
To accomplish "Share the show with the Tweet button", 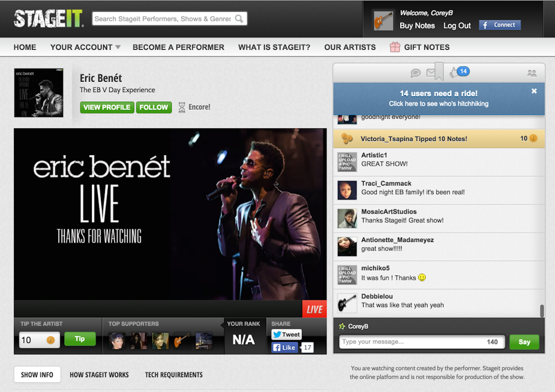I will click(287, 334).
